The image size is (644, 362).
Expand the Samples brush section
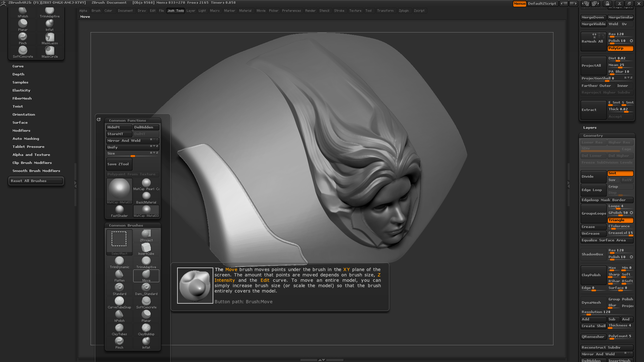coord(20,82)
